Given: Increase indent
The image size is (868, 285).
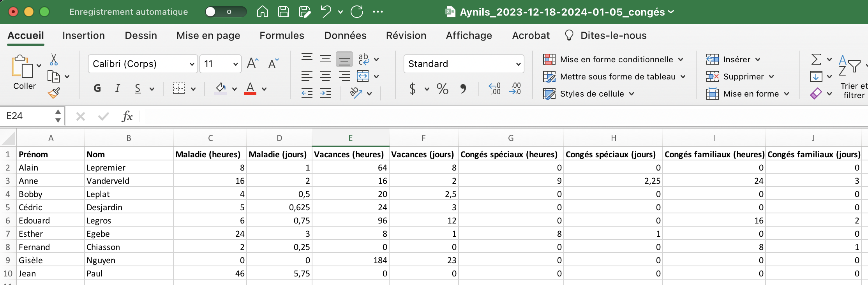Looking at the screenshot, I should [326, 93].
